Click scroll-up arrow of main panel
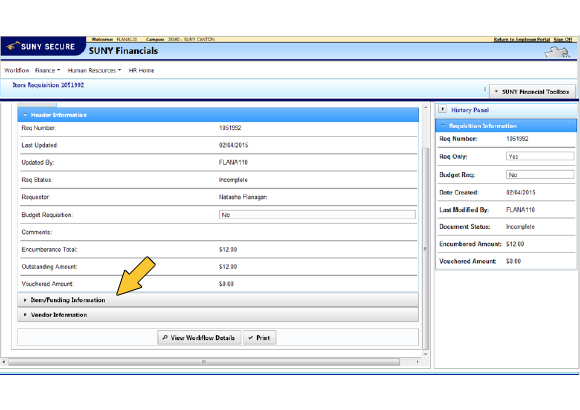 point(425,107)
